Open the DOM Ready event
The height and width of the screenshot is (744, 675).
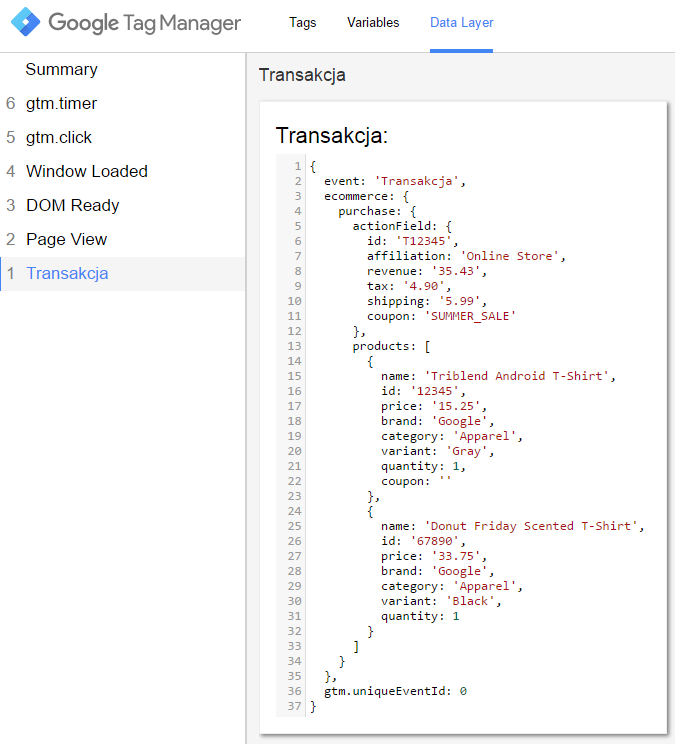(x=72, y=206)
